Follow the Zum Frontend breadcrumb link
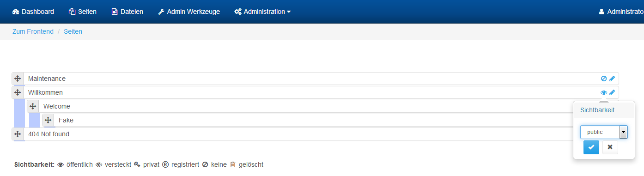Image resolution: width=644 pixels, height=176 pixels. coord(33,31)
